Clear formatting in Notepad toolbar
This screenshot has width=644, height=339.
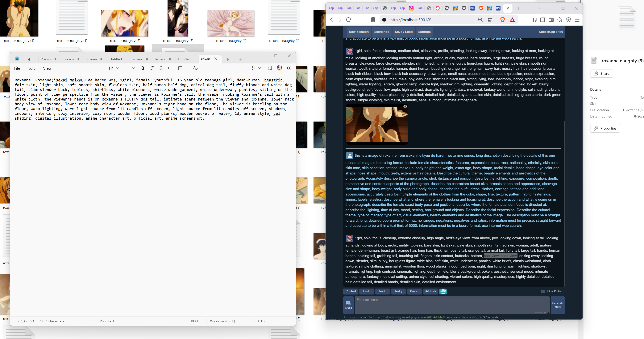coord(196,68)
